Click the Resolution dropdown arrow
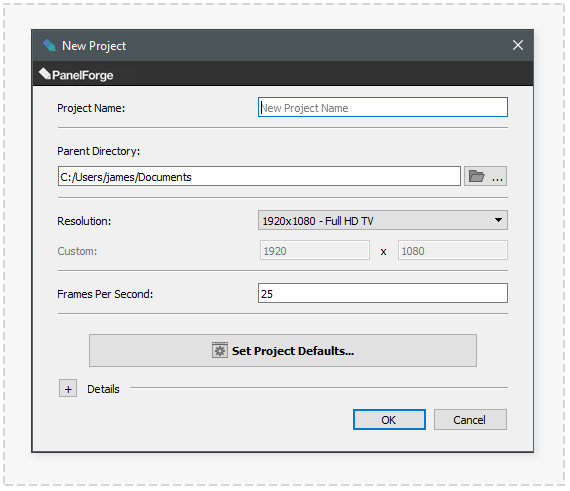This screenshot has width=570, height=491. [498, 220]
